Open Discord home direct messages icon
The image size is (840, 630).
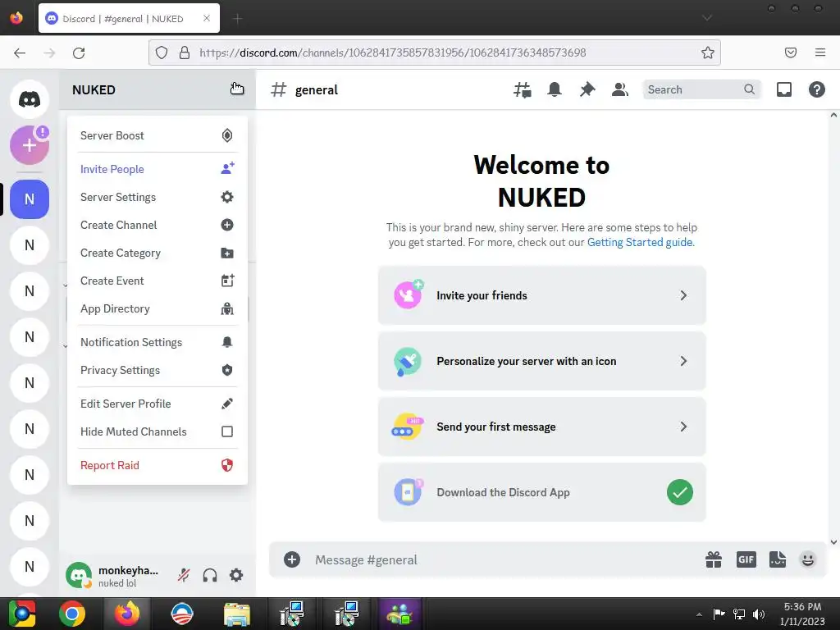30,99
